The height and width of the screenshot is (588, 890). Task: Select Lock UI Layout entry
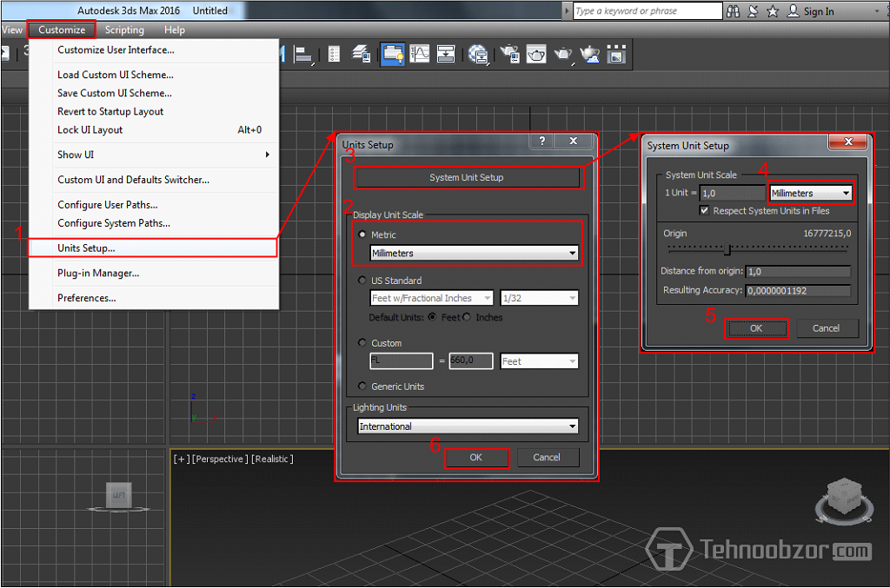(x=153, y=130)
